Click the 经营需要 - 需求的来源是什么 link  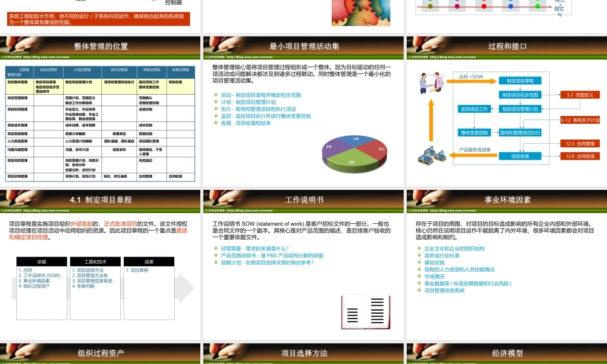click(x=254, y=248)
